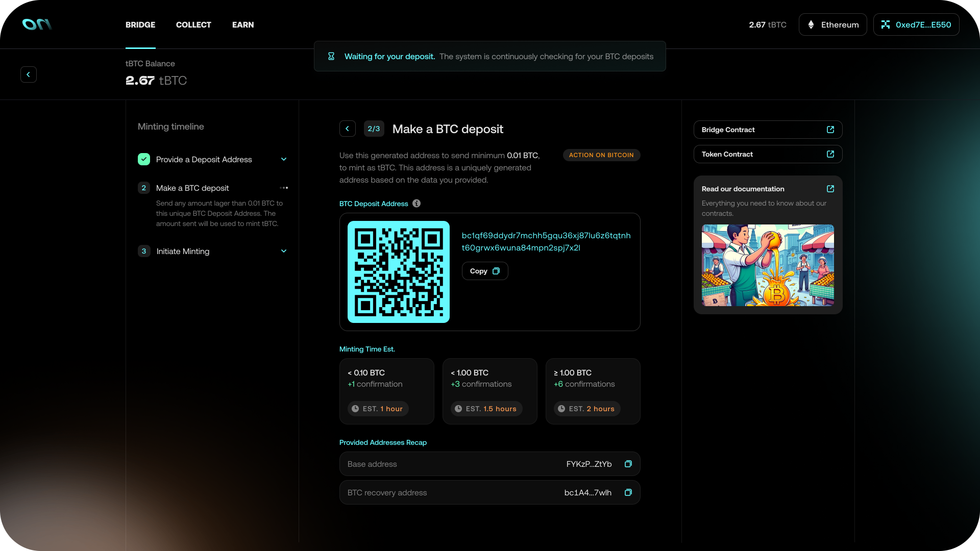The height and width of the screenshot is (551, 980).
Task: Select step number 3 badge
Action: pos(144,251)
